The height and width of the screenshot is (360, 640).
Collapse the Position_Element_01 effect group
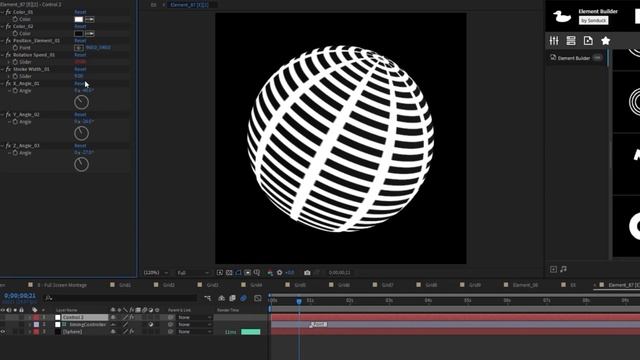2,41
